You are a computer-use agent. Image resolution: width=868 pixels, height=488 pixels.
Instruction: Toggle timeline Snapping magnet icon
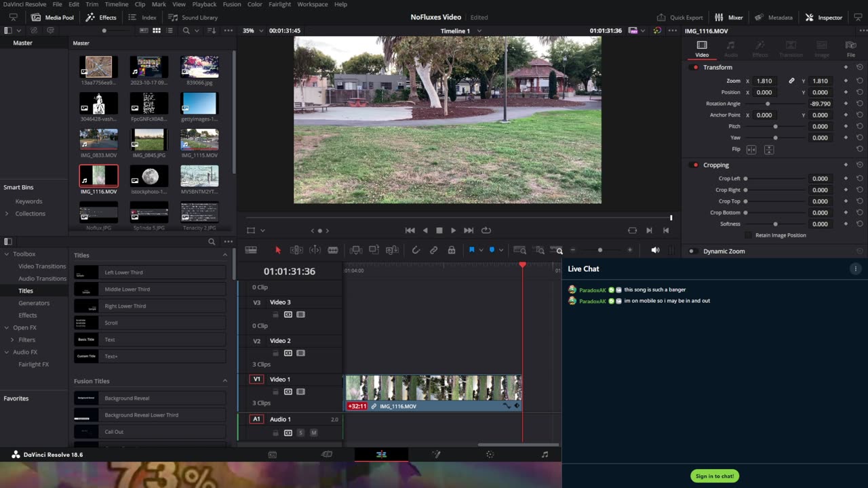coord(416,250)
